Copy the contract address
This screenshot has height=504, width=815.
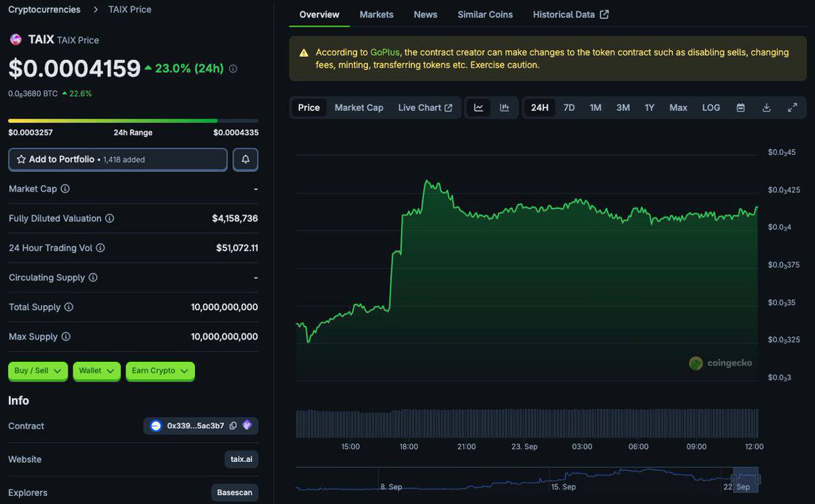click(x=233, y=426)
